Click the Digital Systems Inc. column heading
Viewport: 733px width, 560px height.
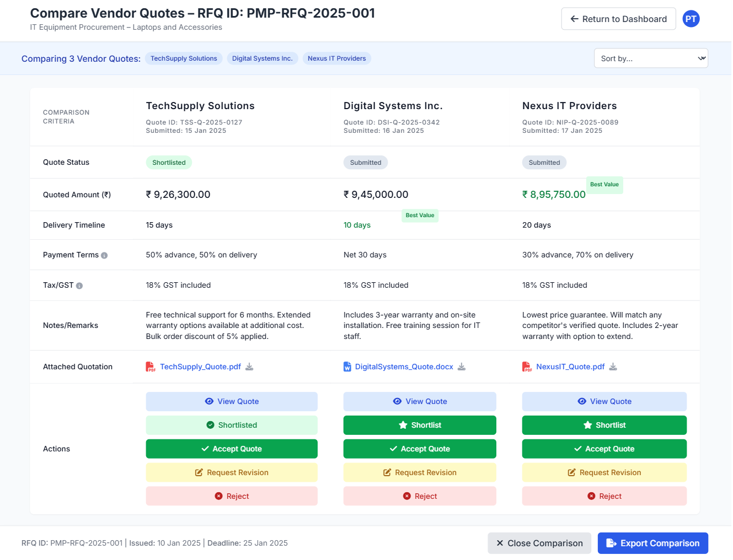[x=393, y=106]
